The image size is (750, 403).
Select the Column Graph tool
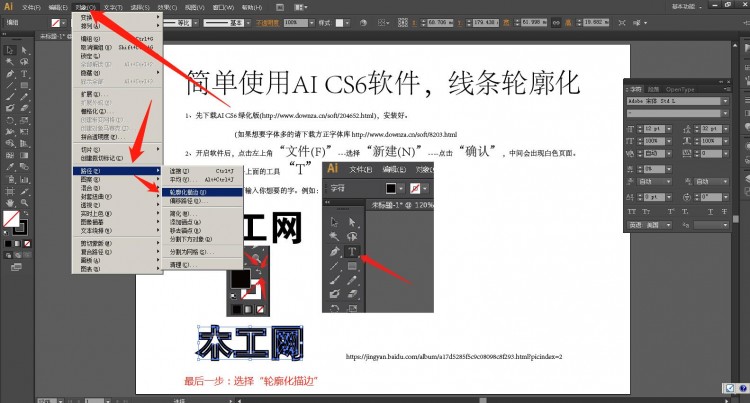point(24,180)
